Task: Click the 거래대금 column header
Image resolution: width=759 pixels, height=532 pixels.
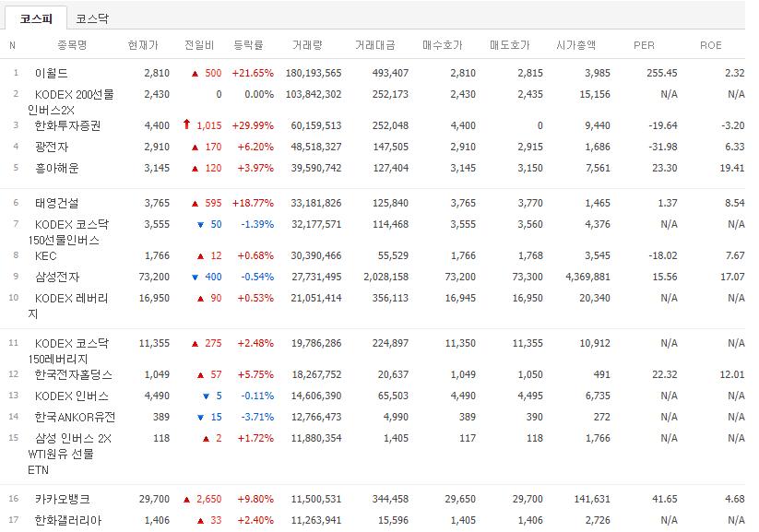Action: [x=375, y=45]
